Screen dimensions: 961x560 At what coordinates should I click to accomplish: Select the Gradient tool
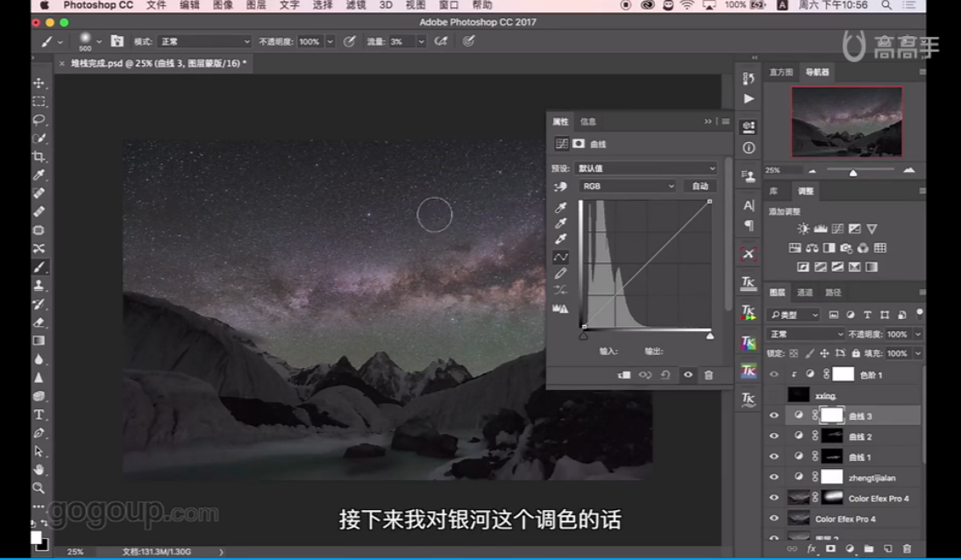pos(39,340)
